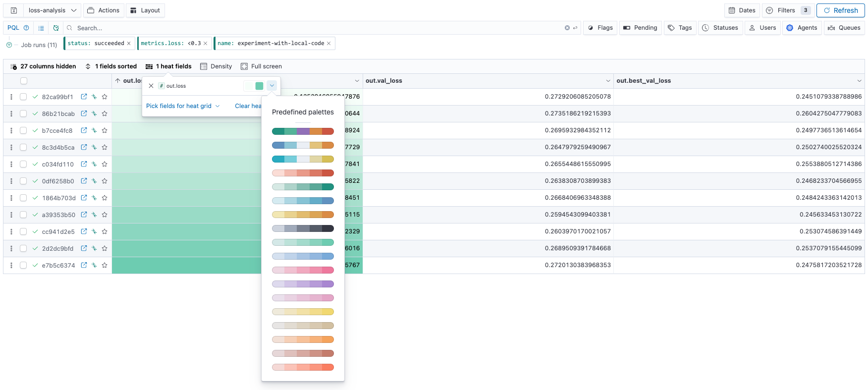Remove out.loss heat field with X

151,86
